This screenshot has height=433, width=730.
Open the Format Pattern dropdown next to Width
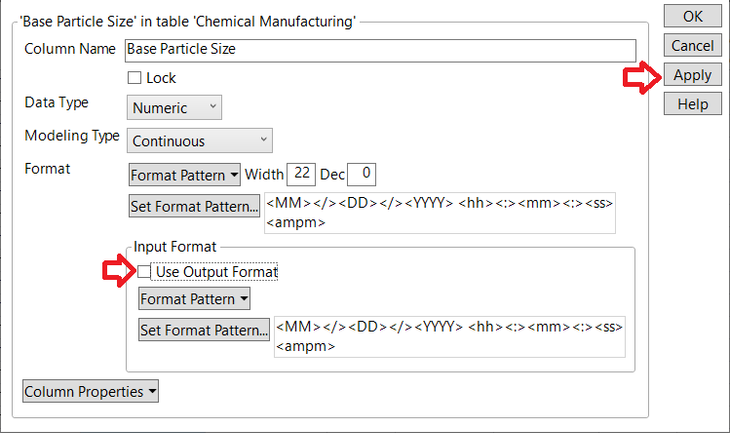185,175
